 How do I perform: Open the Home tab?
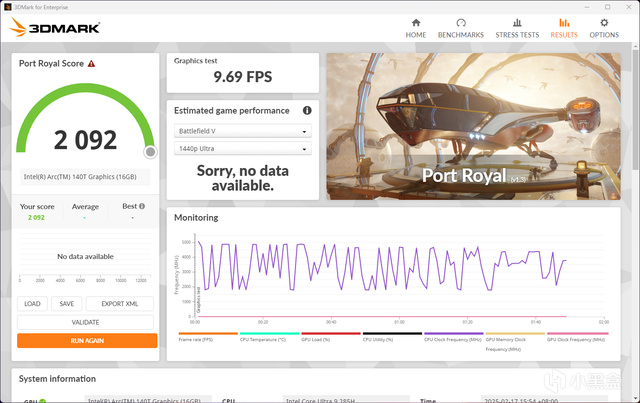tap(416, 29)
